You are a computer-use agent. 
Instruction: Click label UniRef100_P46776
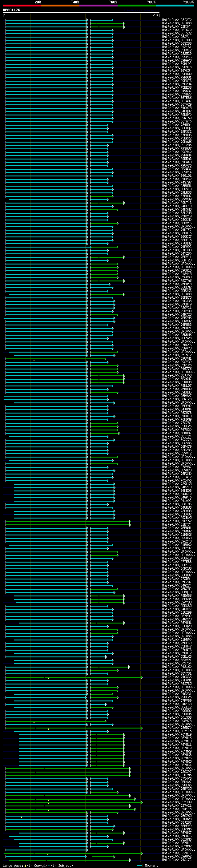coord(177,369)
